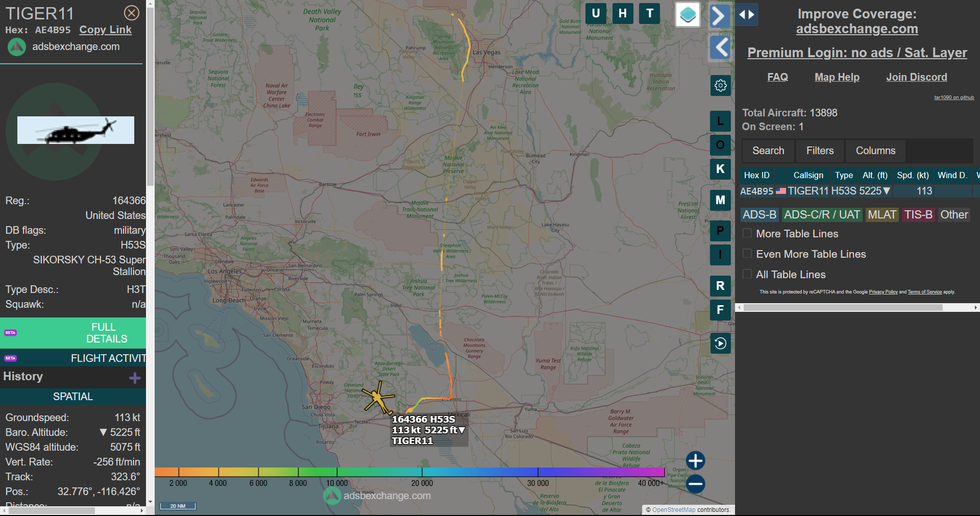
Task: Sort table by Type column
Action: coord(844,175)
